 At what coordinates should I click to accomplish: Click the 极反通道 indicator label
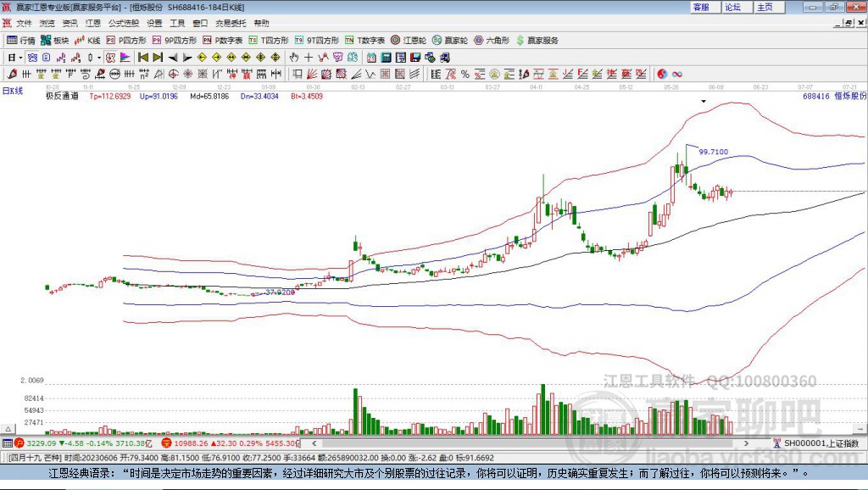(x=62, y=96)
